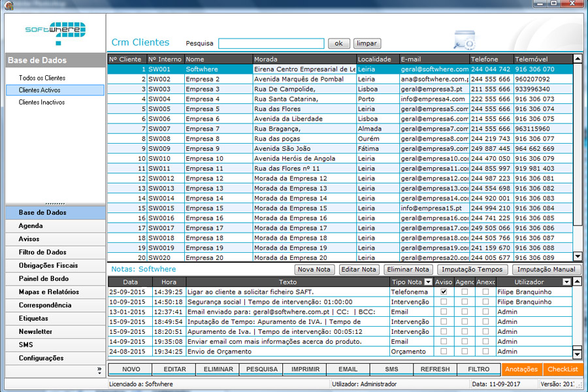This screenshot has height=392, width=588.
Task: Click PESQUISA in the bottom toolbar
Action: 261,369
